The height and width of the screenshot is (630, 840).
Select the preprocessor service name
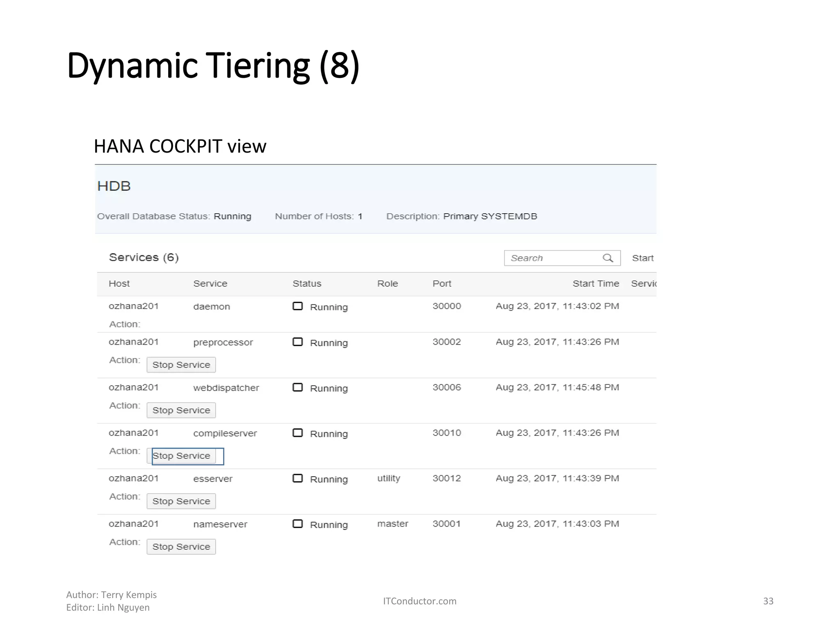click(223, 342)
